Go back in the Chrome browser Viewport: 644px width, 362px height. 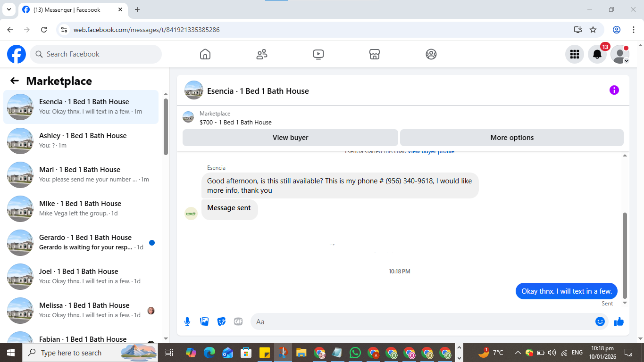tap(10, 30)
